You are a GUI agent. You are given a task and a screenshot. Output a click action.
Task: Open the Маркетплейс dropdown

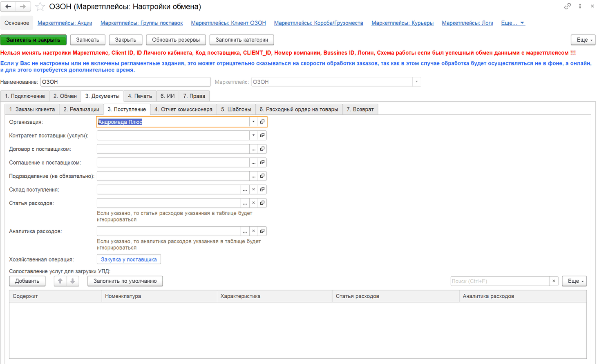[x=416, y=82]
